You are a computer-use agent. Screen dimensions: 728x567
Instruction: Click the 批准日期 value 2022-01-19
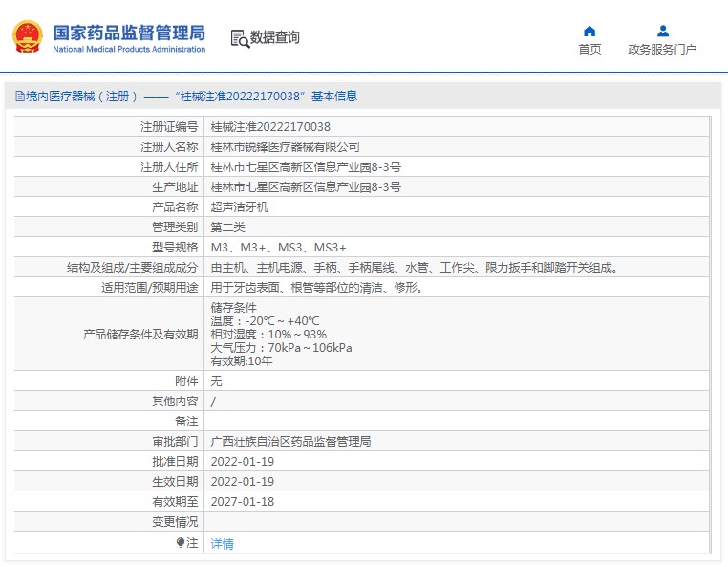click(243, 462)
